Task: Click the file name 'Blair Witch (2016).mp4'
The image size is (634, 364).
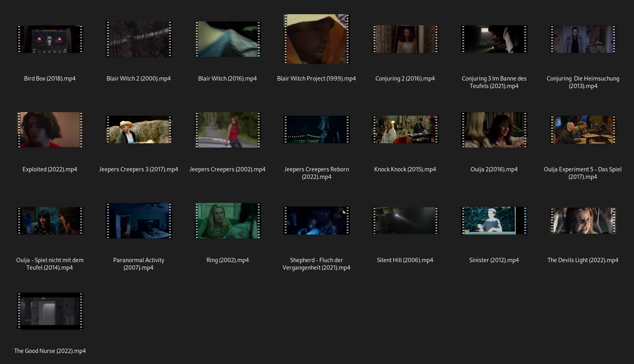Action: 227,79
